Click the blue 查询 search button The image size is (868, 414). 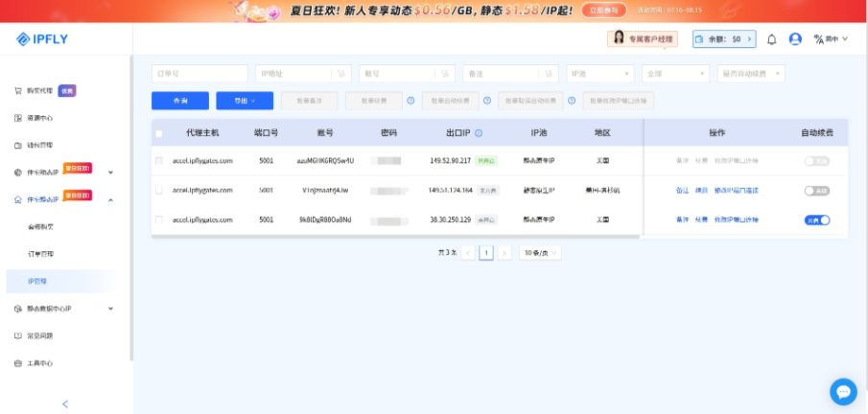(180, 101)
